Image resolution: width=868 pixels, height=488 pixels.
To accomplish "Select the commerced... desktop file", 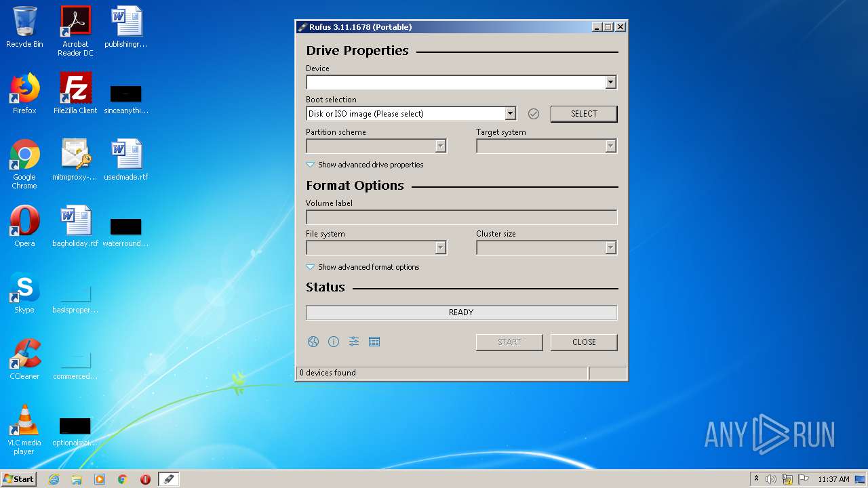I will [75, 365].
